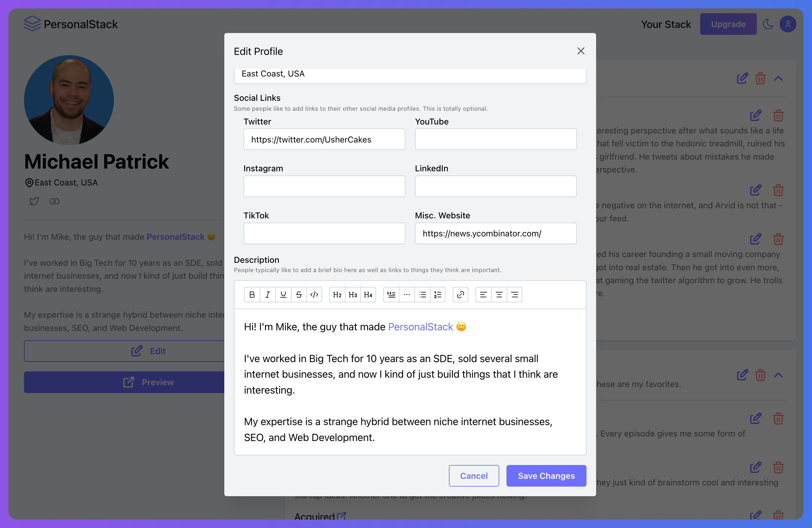Screen dimensions: 812x528
Task: Click PersonalStack link in description editor
Action: coord(420,327)
